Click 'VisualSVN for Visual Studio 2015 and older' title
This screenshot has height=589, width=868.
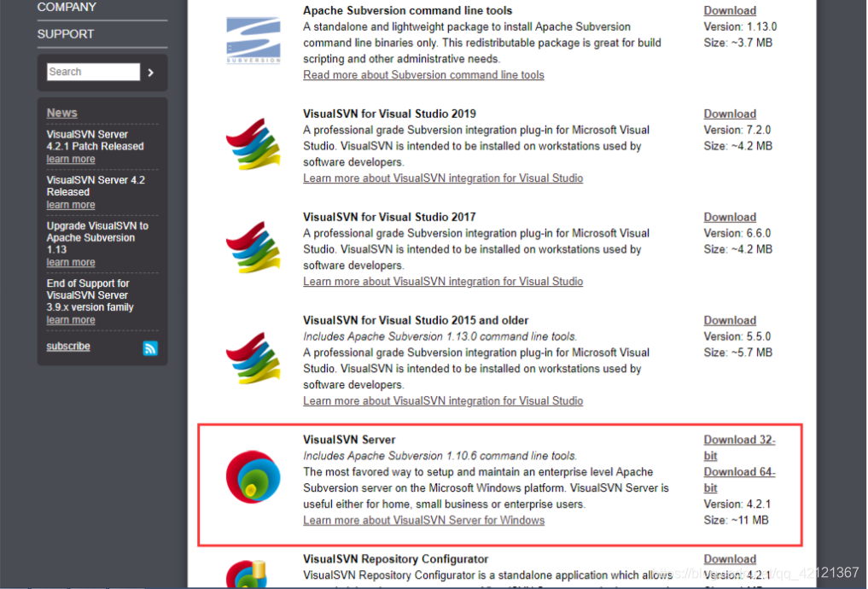416,320
